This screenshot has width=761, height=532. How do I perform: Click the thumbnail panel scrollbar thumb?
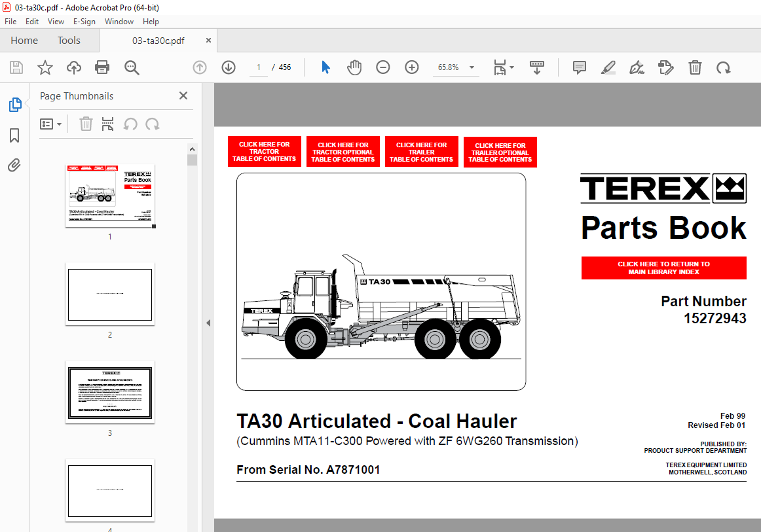point(192,160)
